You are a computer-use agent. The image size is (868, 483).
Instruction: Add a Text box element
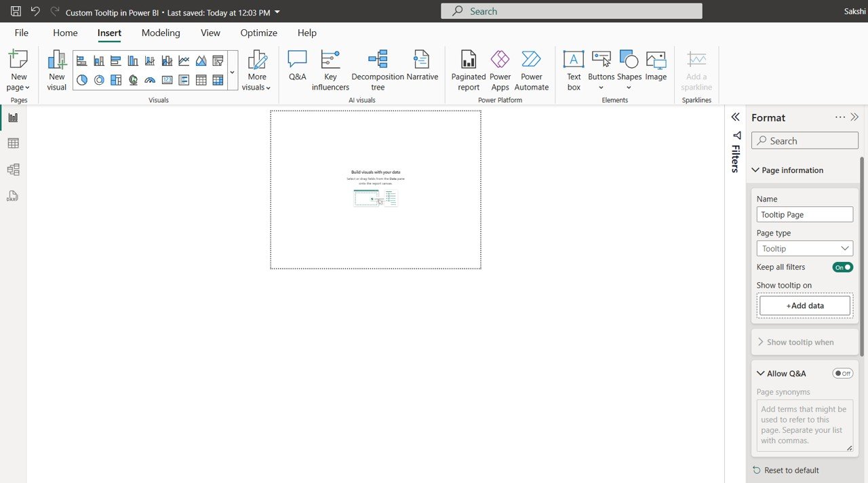(574, 71)
